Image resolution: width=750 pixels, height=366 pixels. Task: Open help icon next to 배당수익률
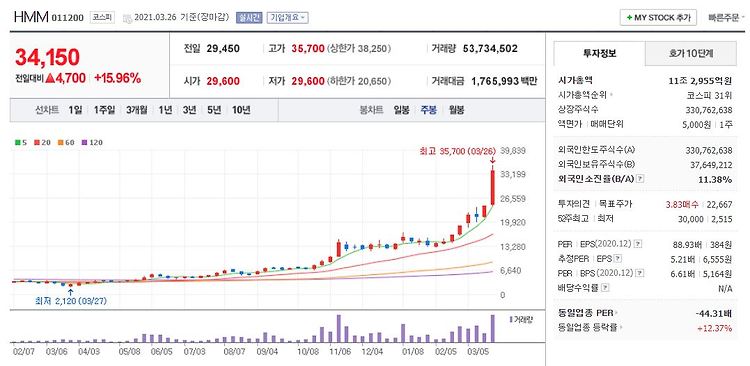606,288
